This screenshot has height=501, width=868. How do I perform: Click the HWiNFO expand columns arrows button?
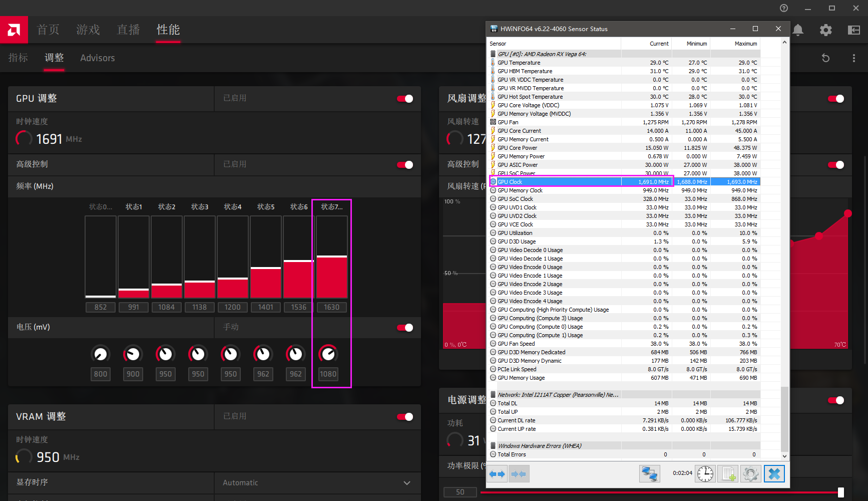[x=497, y=473]
